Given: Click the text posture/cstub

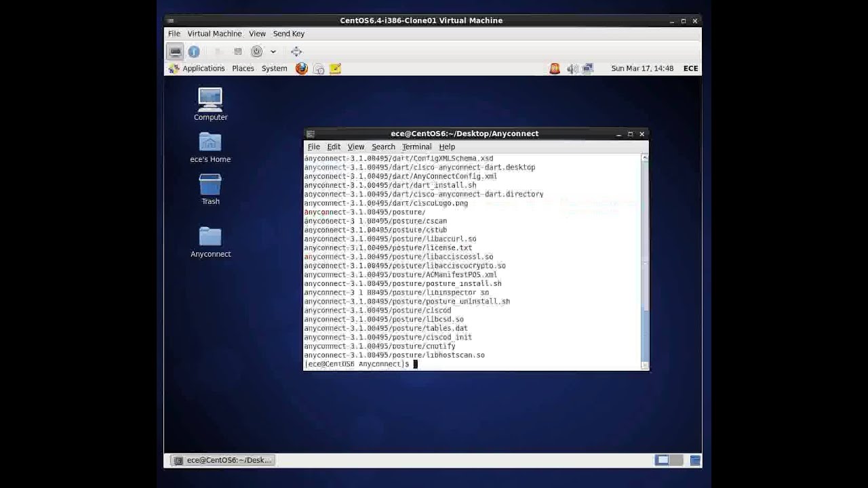Looking at the screenshot, I should [419, 230].
